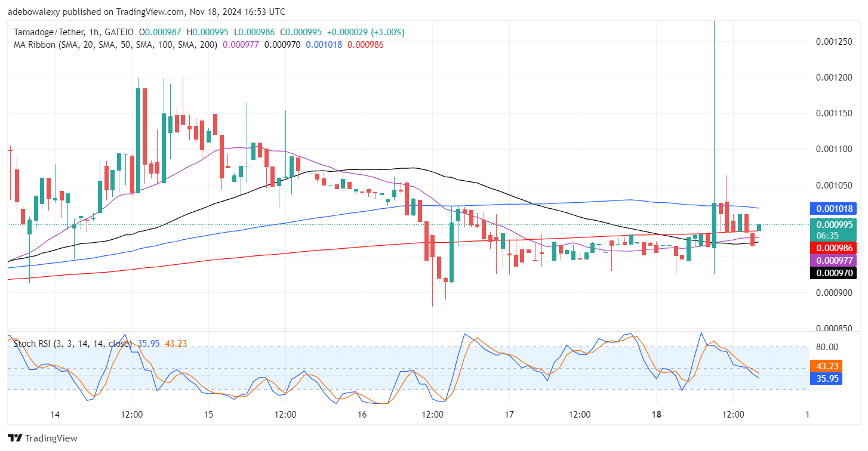This screenshot has height=451, width=868.
Task: Click the SMA 20 value 0.000977 in legend
Action: click(241, 45)
